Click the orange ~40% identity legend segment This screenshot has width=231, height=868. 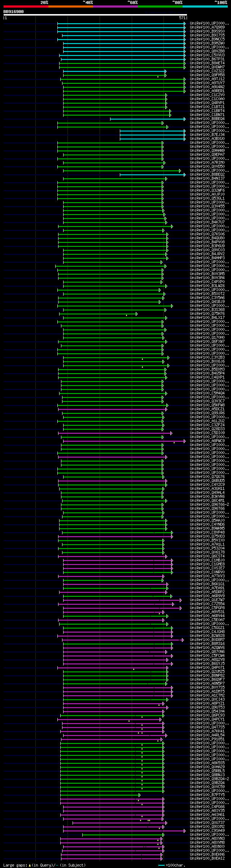(71, 7)
